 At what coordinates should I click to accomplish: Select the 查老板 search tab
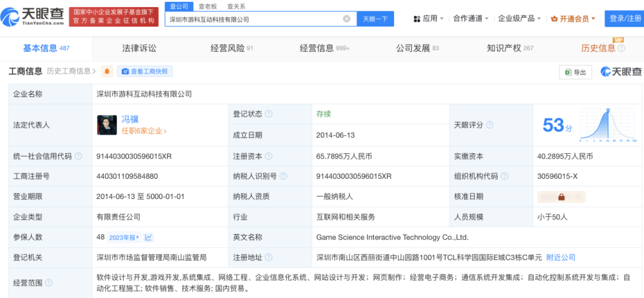click(x=208, y=6)
